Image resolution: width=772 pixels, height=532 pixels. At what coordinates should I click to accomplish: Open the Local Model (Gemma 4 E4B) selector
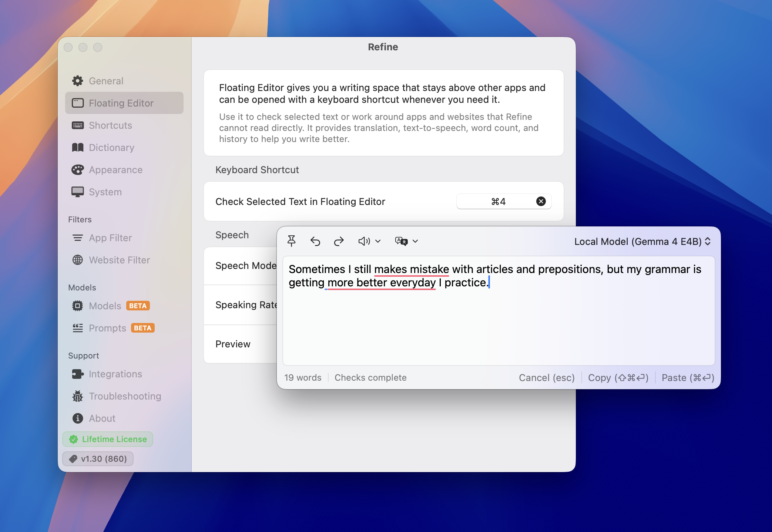coord(642,242)
